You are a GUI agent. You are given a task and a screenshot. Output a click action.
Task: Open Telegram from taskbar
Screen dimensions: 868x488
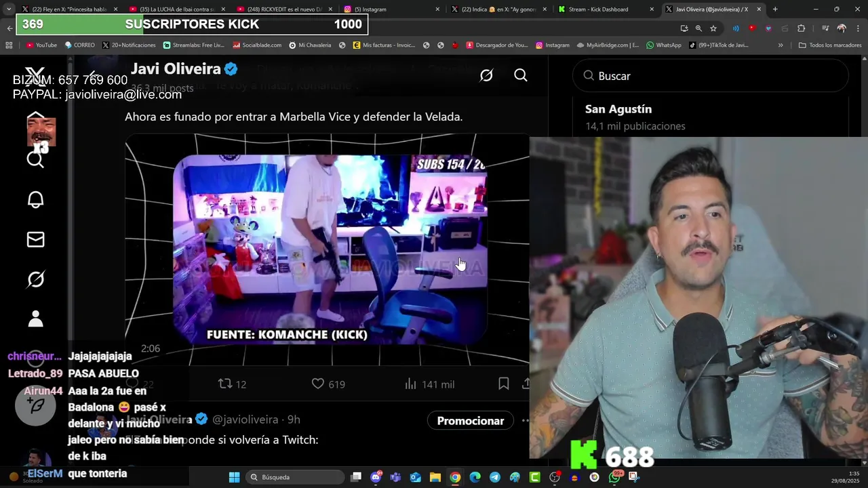495,477
